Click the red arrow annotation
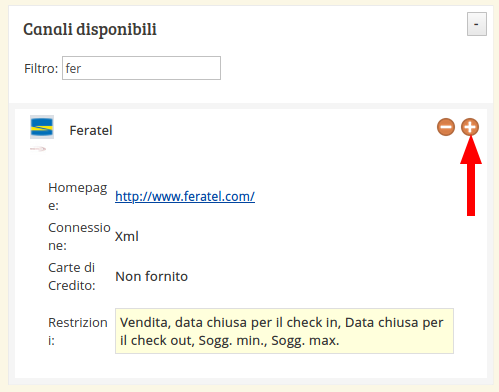Image resolution: width=499 pixels, height=392 pixels. pyautogui.click(x=471, y=176)
